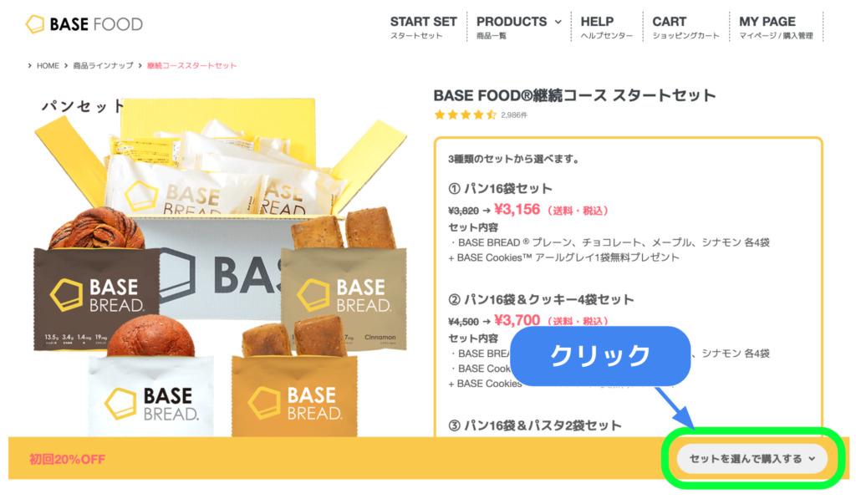Go to the CART page

point(685,28)
